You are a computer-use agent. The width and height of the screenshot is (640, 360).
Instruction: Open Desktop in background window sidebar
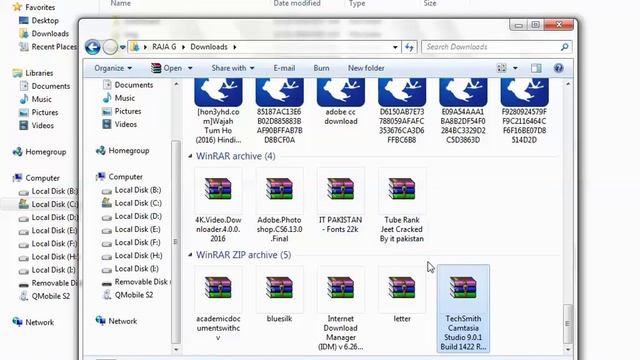point(39,20)
